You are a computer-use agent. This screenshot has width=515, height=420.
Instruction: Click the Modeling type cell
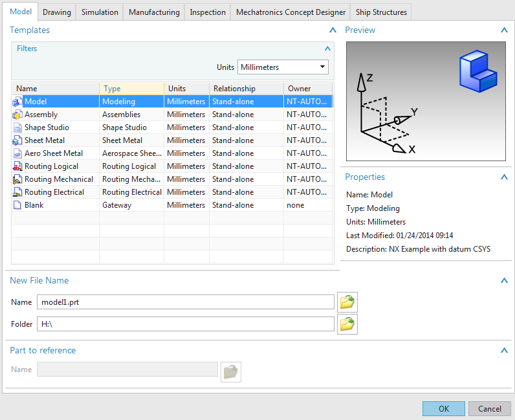[x=131, y=102]
